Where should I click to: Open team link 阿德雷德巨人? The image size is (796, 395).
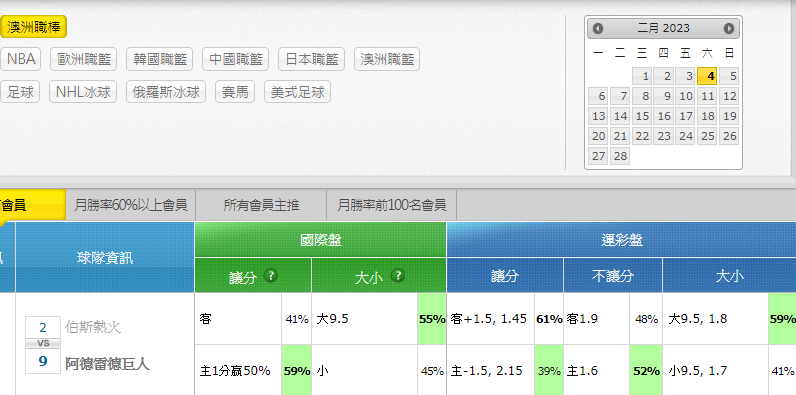(x=107, y=364)
